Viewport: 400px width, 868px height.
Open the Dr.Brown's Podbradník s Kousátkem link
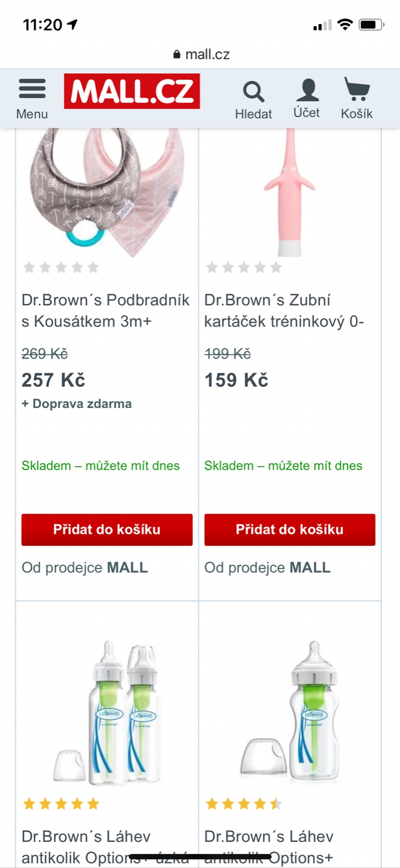(106, 310)
